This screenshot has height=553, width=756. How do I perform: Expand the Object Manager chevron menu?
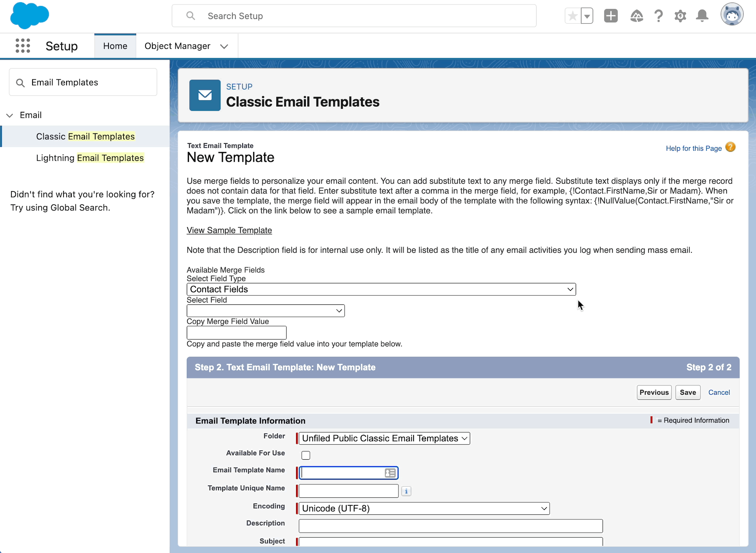pyautogui.click(x=224, y=46)
